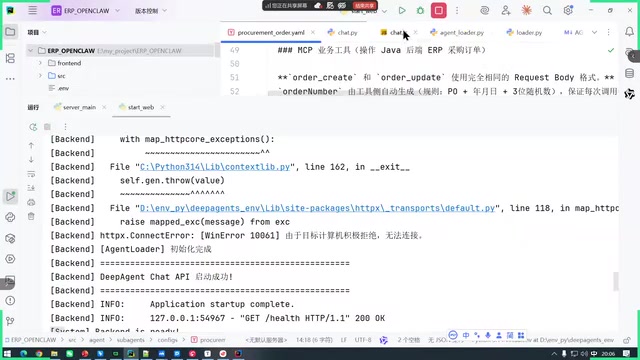Toggle soft-wrap in run console

click(x=31, y=174)
